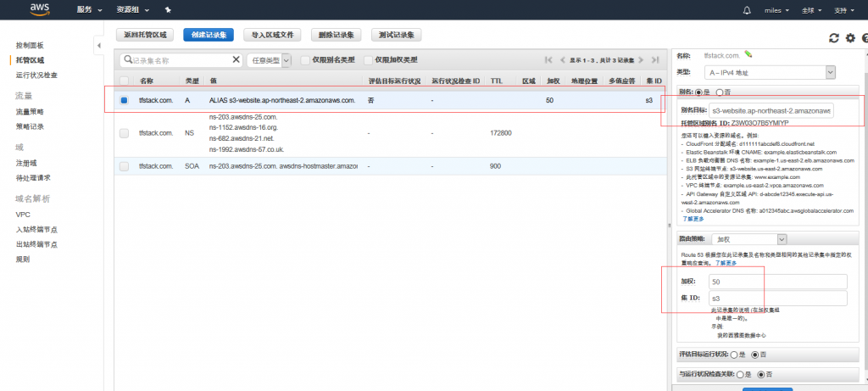Screen dimensions: 868x391
Task: Click the 测试记录集 button
Action: click(x=397, y=35)
